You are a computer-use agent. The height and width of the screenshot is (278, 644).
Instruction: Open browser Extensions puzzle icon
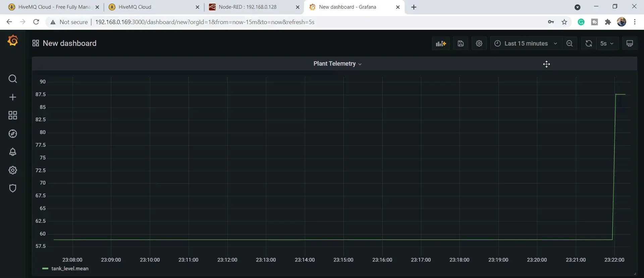pos(608,22)
